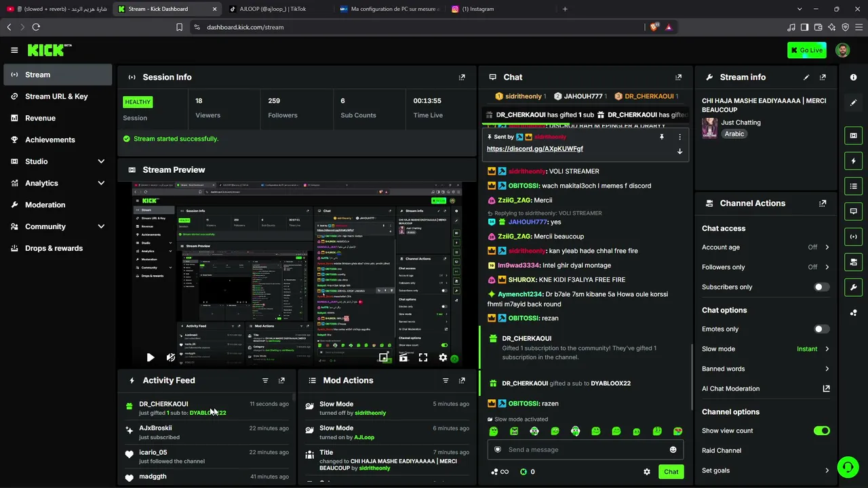Click the browser address bar URL
Image resolution: width=868 pixels, height=488 pixels.
pyautogui.click(x=245, y=27)
